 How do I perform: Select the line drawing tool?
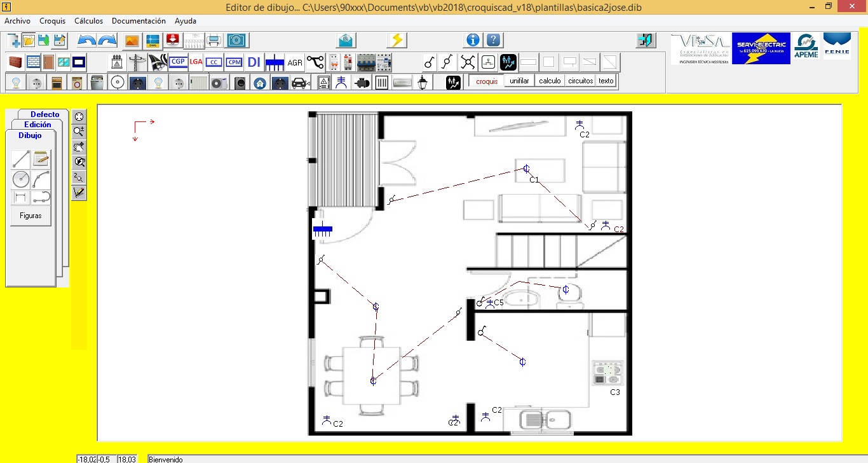point(21,160)
